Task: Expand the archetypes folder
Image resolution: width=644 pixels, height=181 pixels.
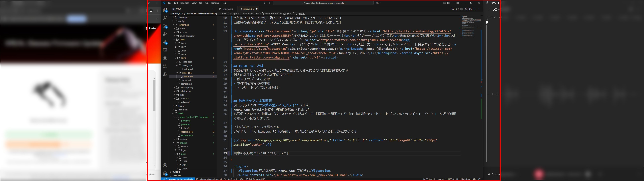Action: click(183, 17)
